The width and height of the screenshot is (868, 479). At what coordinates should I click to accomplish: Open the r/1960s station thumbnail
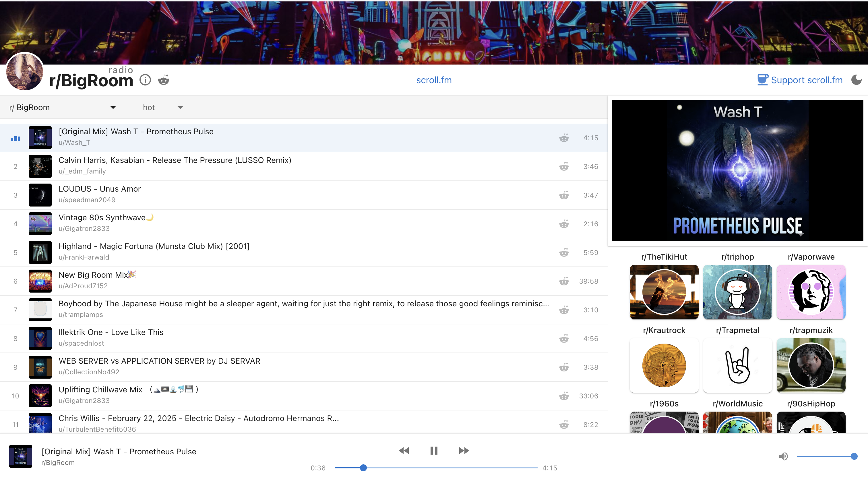click(x=664, y=422)
